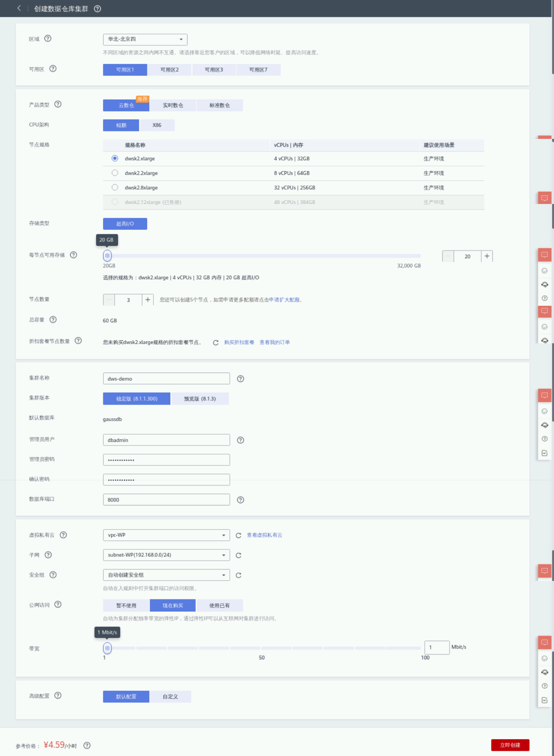Open the vpc-WP dropdown

coord(166,535)
